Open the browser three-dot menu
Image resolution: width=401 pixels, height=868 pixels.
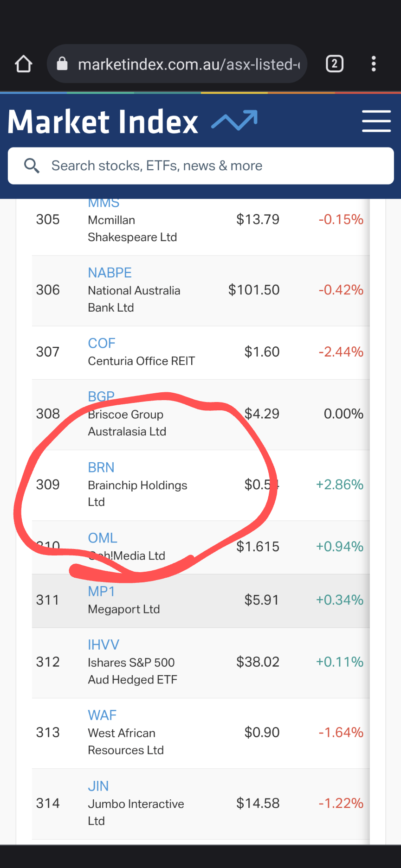click(x=374, y=64)
